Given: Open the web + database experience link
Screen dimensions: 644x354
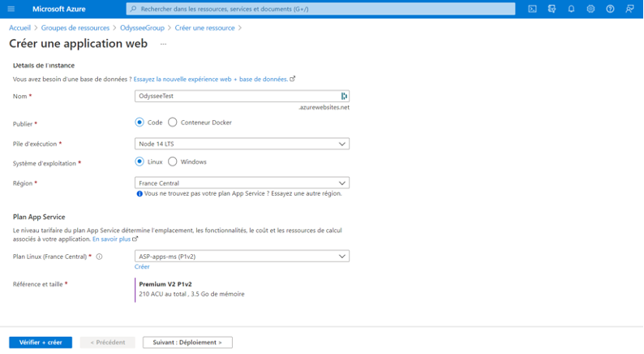Looking at the screenshot, I should pos(210,79).
